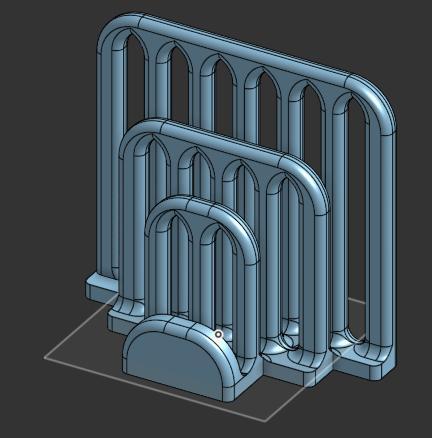
Task: Click the origin point circle marker
Action: coord(218,334)
